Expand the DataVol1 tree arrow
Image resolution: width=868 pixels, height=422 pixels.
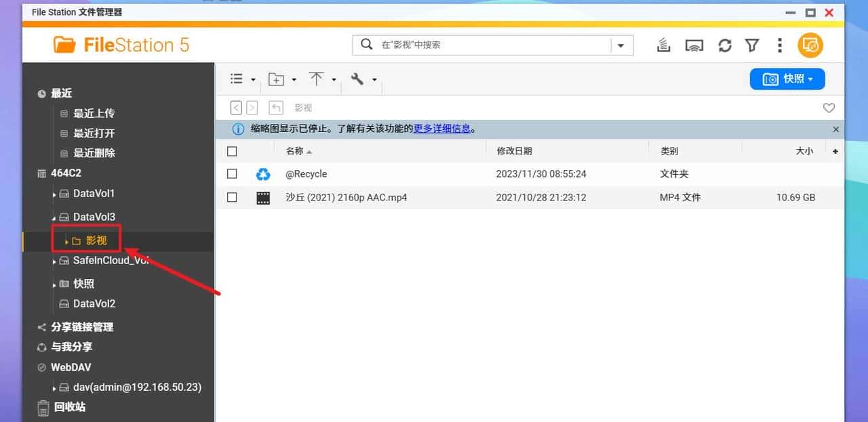coord(54,194)
